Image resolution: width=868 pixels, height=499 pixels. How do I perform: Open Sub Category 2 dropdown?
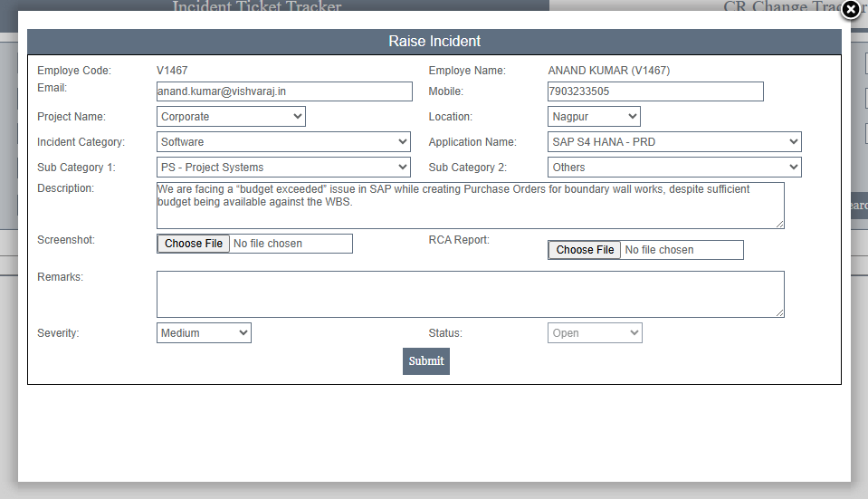[674, 168]
